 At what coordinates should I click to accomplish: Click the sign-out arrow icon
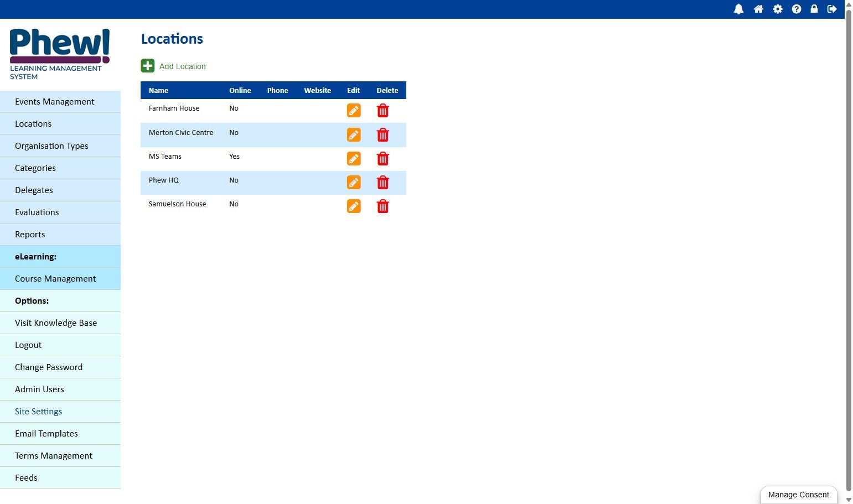coord(832,9)
